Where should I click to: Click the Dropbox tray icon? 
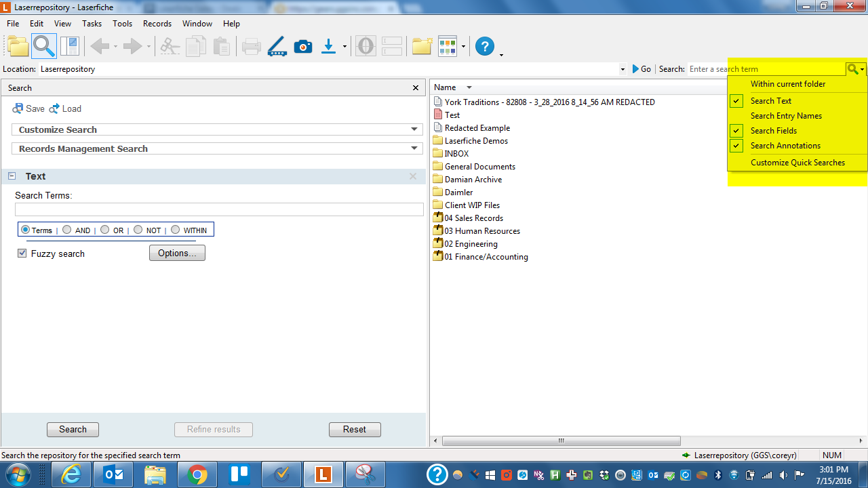point(604,475)
